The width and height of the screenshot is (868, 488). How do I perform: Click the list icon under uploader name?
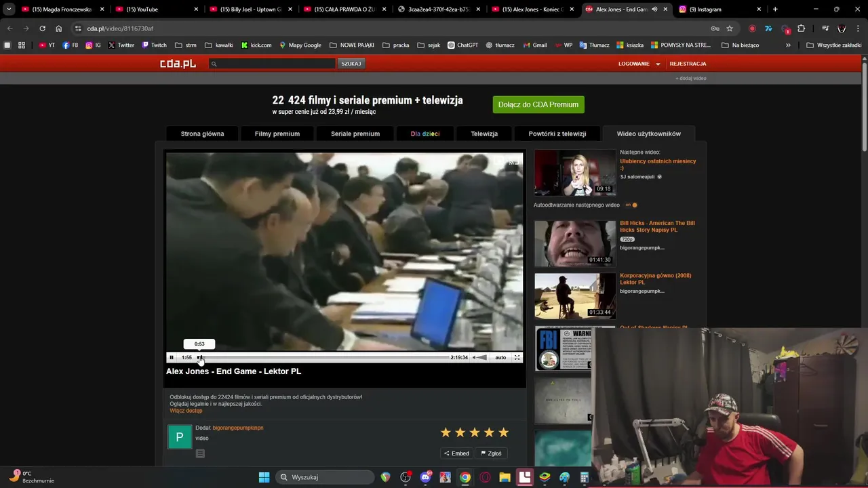(x=200, y=453)
